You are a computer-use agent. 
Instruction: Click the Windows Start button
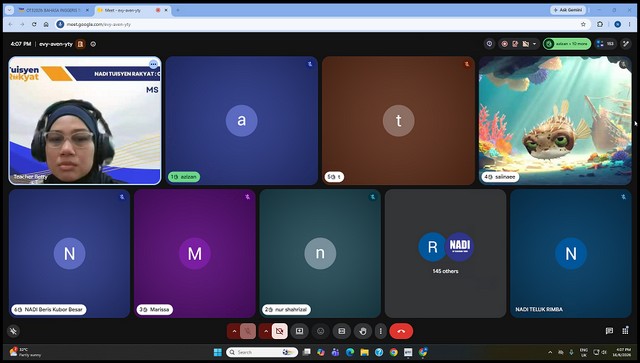tap(218, 352)
